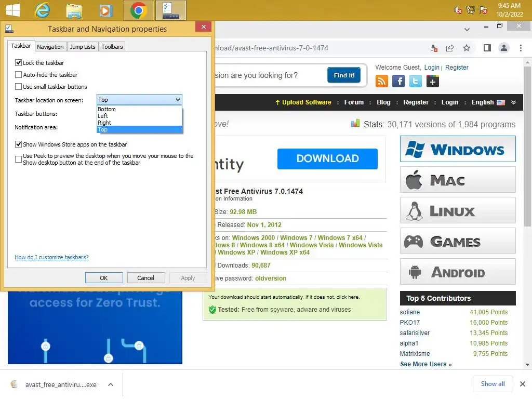Uncheck Lock the taskbar

click(x=18, y=63)
